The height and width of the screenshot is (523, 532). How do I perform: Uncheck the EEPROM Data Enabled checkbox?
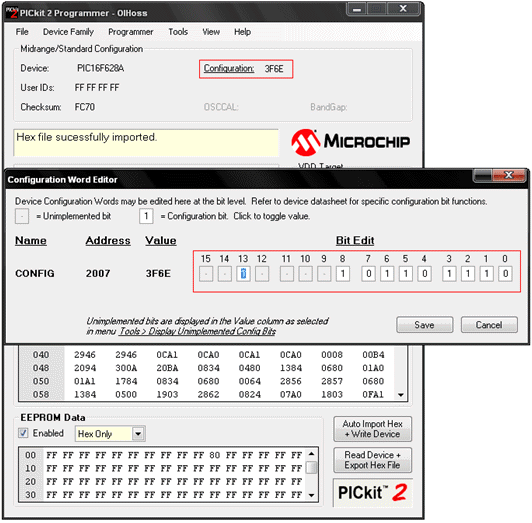[x=23, y=433]
